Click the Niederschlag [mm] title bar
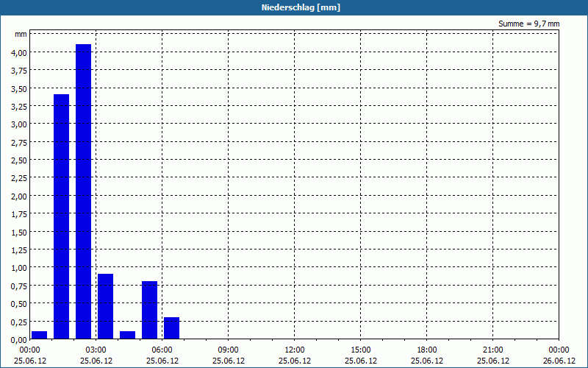The width and height of the screenshot is (588, 368). [x=294, y=7]
